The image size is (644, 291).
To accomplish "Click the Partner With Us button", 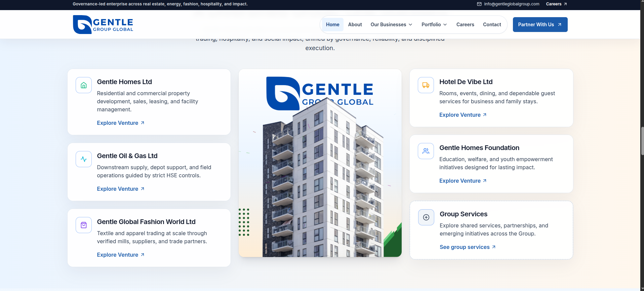I will click(x=540, y=25).
